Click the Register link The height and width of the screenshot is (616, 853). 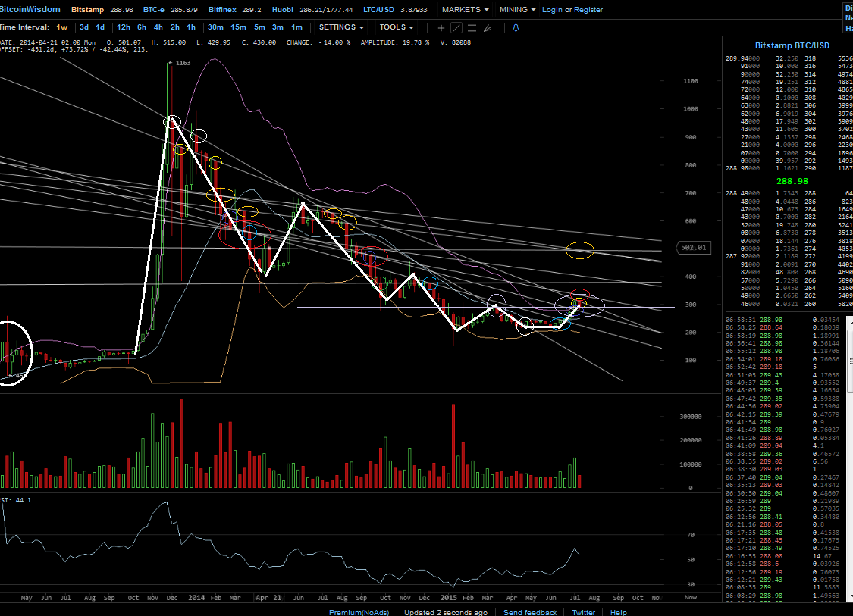[x=588, y=10]
